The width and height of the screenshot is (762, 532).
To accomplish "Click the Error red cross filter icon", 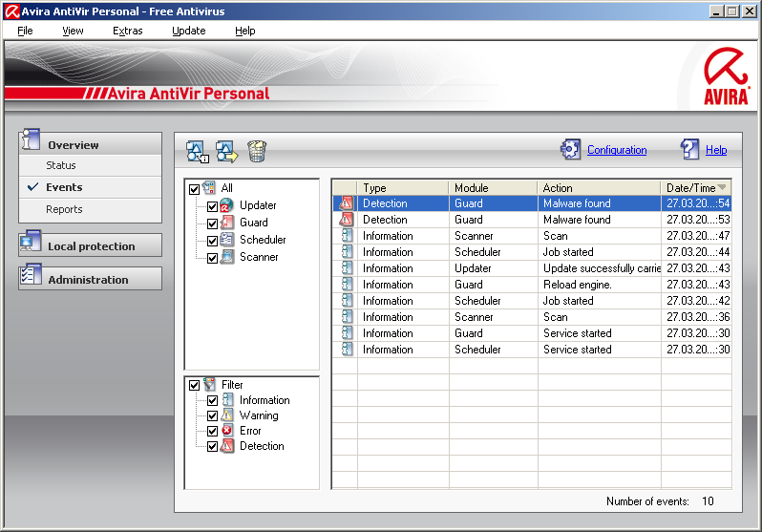I will 227,431.
